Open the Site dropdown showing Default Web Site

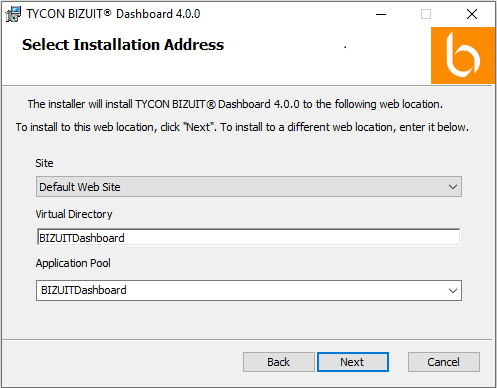(x=249, y=187)
